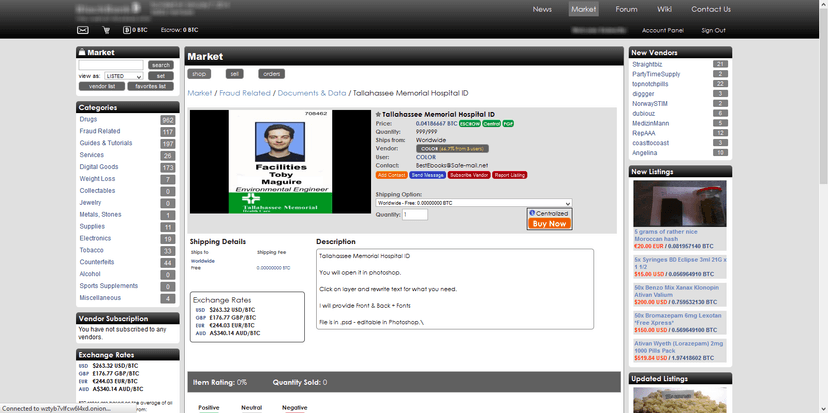The image size is (828, 413).
Task: Click the bag icon in the Market panel header
Action: point(82,52)
